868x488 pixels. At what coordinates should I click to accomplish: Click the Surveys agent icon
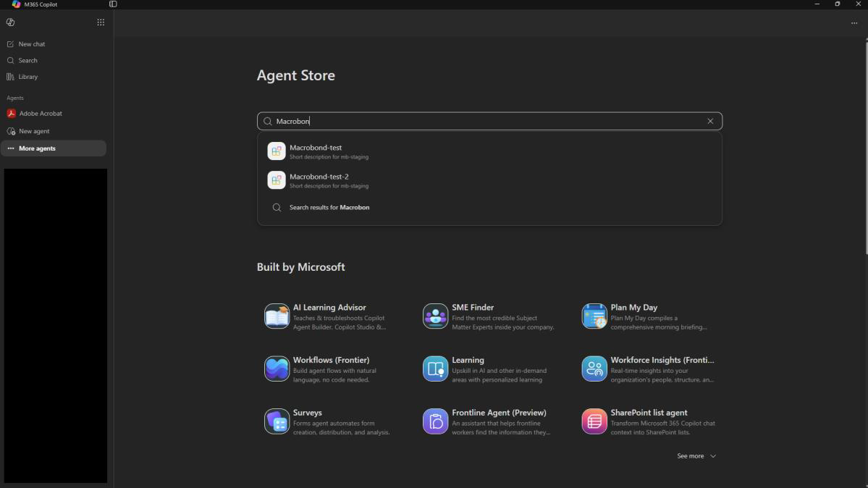tap(277, 421)
